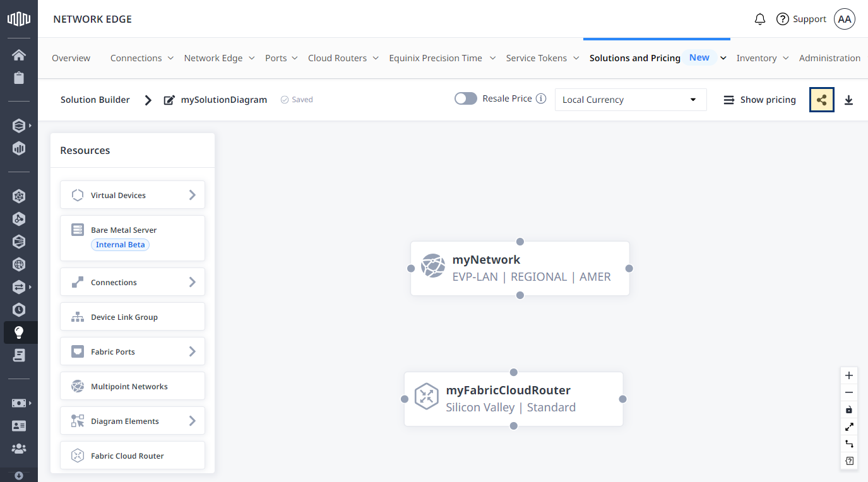The width and height of the screenshot is (868, 482).
Task: Click the Resale Price info icon
Action: pyautogui.click(x=541, y=98)
